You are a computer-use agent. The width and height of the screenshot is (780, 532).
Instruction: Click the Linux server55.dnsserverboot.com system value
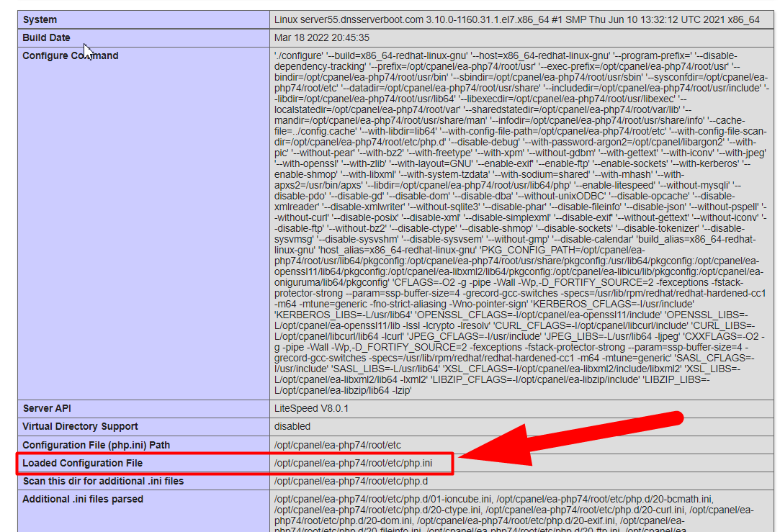517,20
